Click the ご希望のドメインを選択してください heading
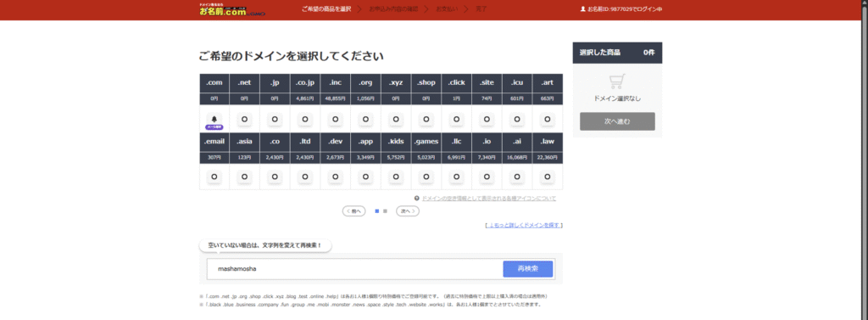 292,56
